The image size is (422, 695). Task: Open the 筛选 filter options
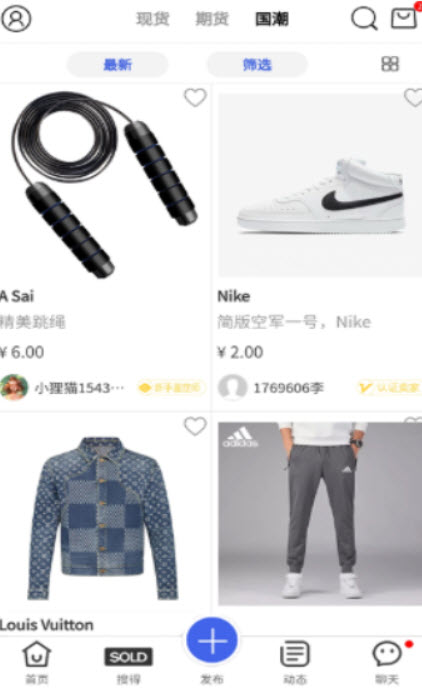pyautogui.click(x=257, y=65)
